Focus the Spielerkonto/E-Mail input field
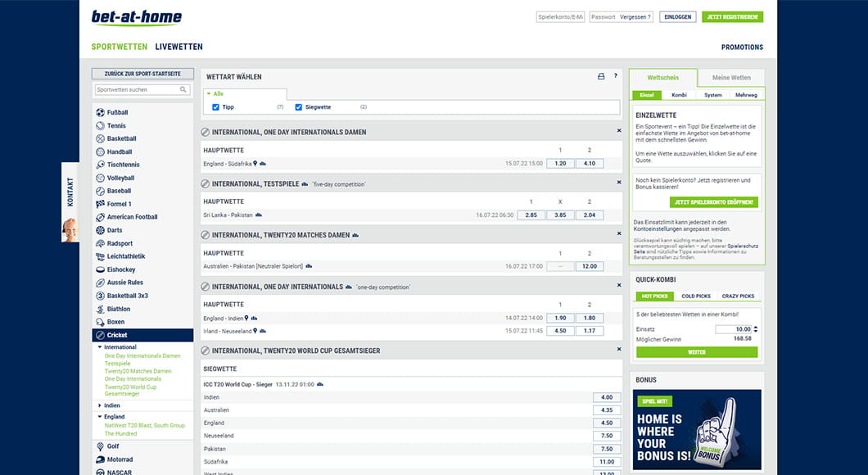 pyautogui.click(x=560, y=17)
